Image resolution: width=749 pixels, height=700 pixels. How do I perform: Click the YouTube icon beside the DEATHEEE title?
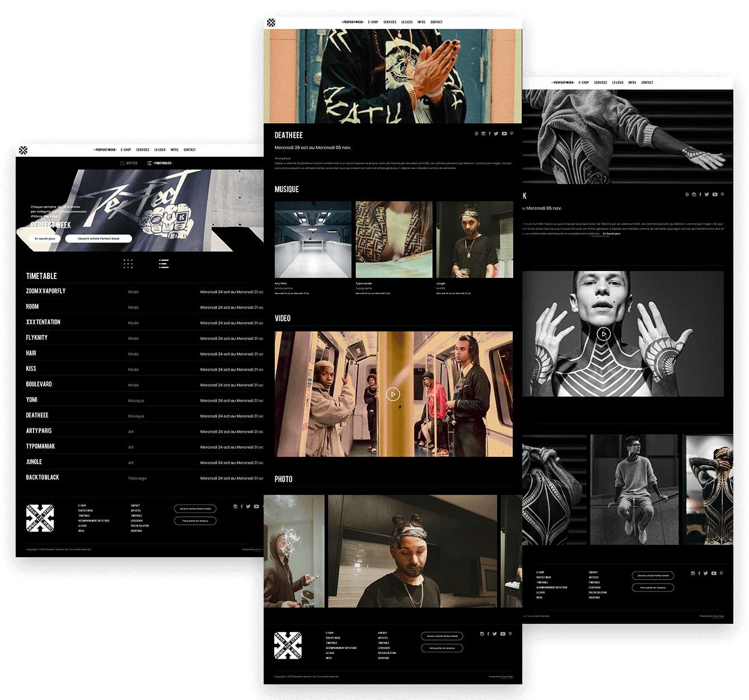(x=504, y=134)
